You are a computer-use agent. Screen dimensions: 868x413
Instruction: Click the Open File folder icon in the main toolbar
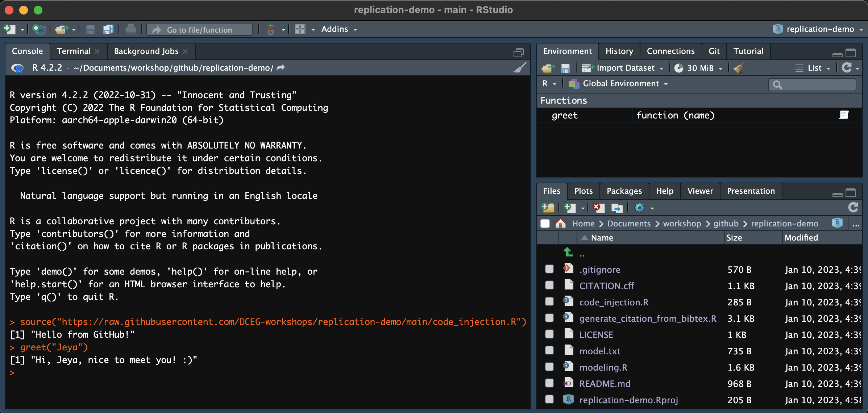pos(62,29)
